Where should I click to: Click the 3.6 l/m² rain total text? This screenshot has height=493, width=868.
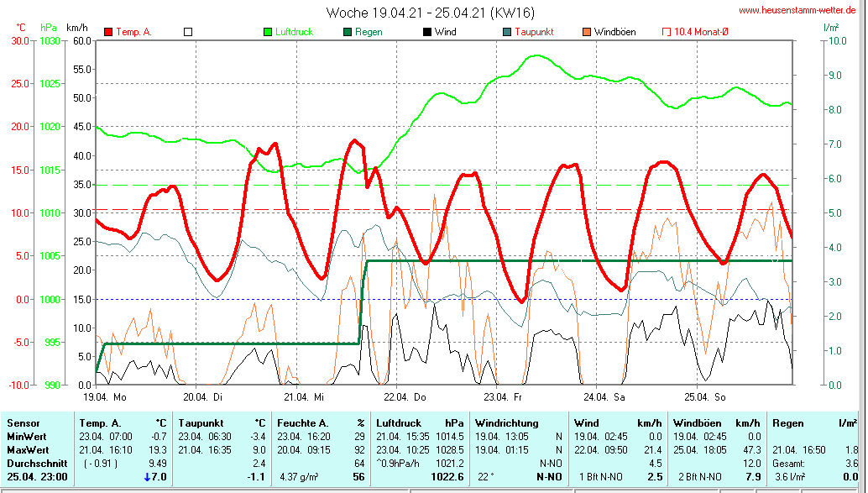(790, 477)
